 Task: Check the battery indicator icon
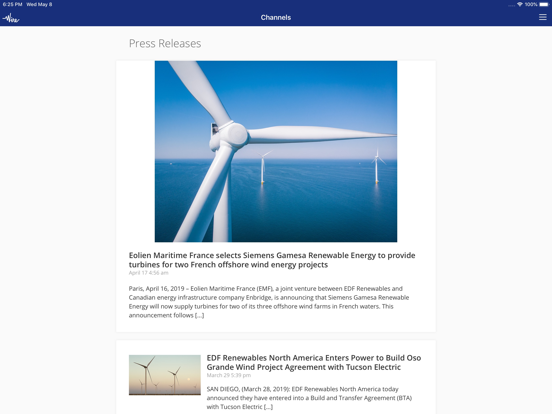pos(544,4)
